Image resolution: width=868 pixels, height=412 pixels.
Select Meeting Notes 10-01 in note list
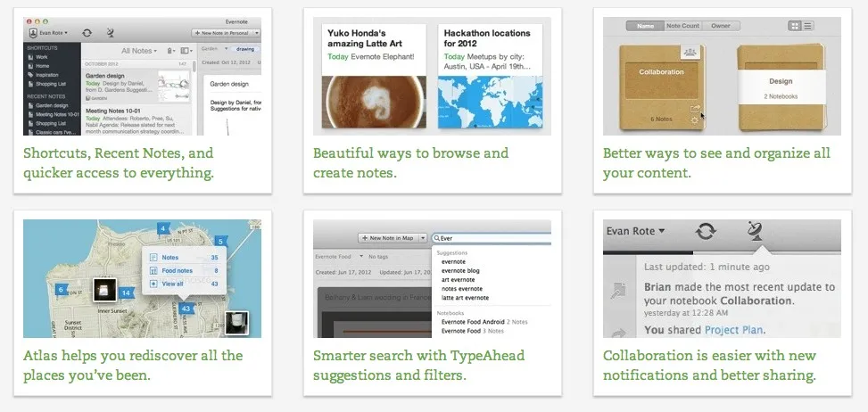tap(136, 120)
